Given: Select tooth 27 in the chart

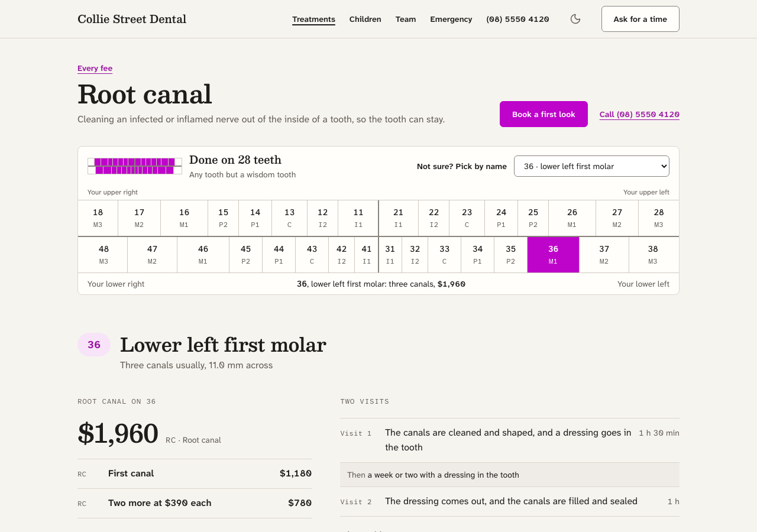Looking at the screenshot, I should (617, 218).
